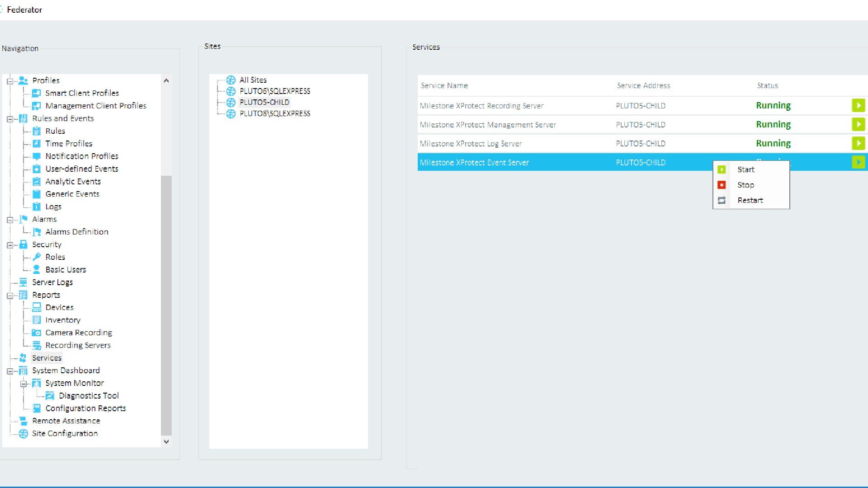Collapse the System Monitor node

[23, 384]
